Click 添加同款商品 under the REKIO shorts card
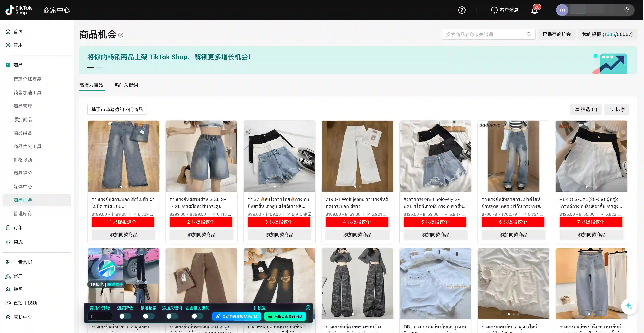 point(591,235)
